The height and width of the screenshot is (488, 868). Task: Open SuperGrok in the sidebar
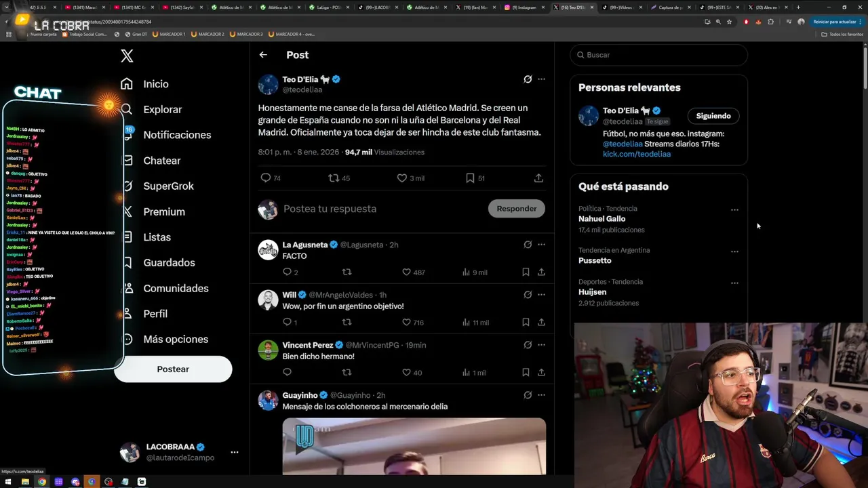[157, 186]
